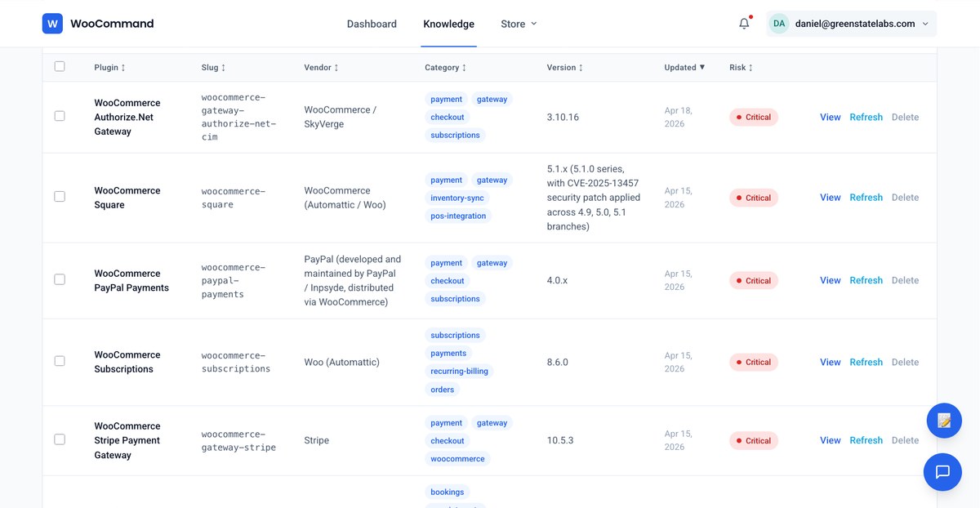Image resolution: width=980 pixels, height=508 pixels.
Task: Click the Apr 18, 2026 date
Action: click(678, 117)
